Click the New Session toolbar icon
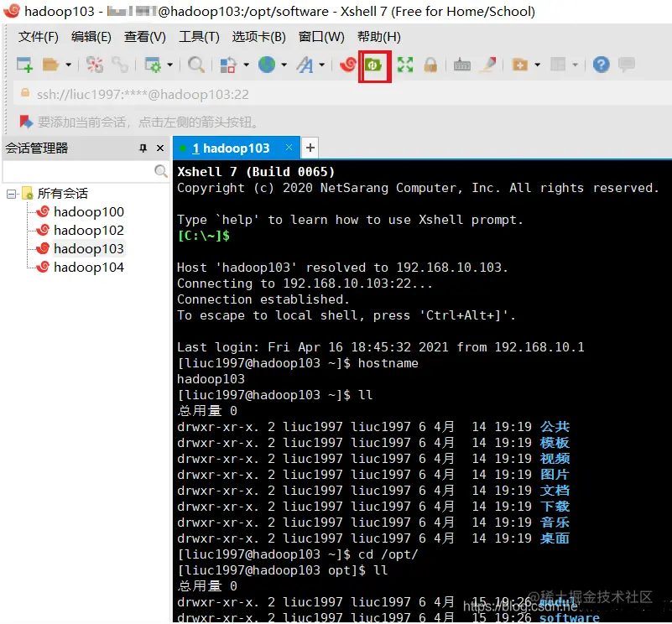The image size is (672, 624). tap(24, 65)
